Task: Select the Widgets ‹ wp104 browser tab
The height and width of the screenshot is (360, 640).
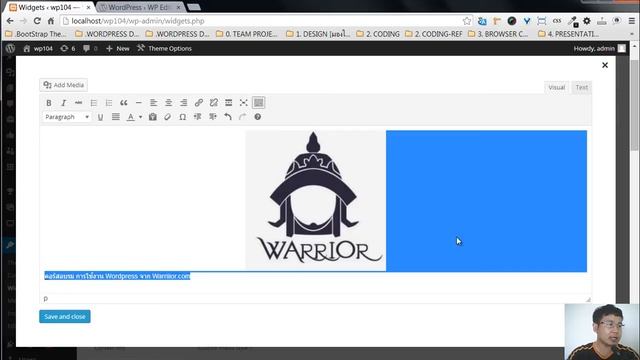Action: pos(50,7)
